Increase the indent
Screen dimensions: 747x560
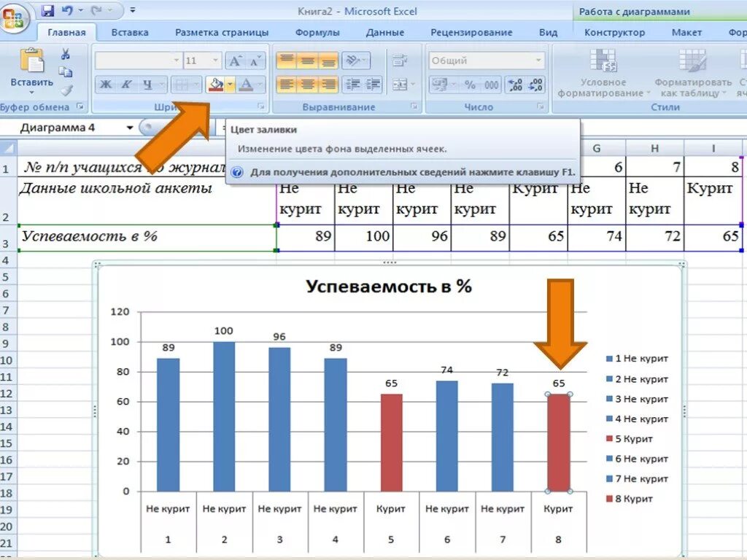coord(373,85)
